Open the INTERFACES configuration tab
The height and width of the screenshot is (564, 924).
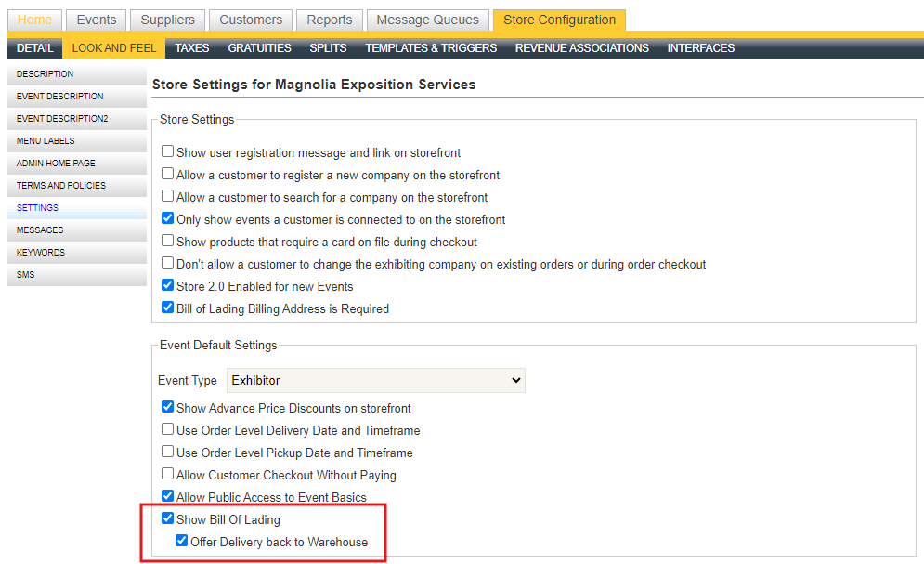click(700, 47)
